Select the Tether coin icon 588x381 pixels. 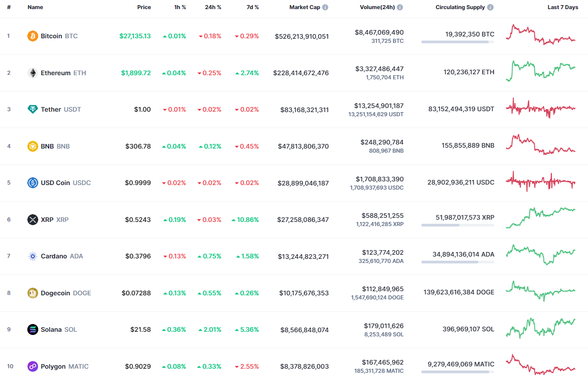[31, 109]
